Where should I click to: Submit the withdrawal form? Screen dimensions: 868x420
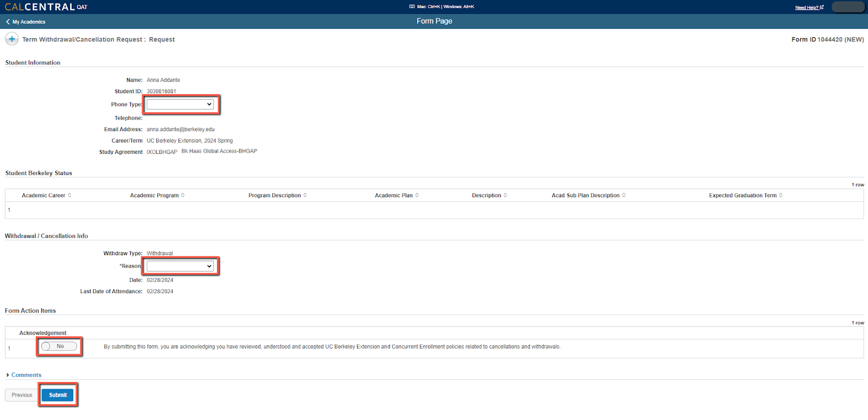click(x=58, y=395)
